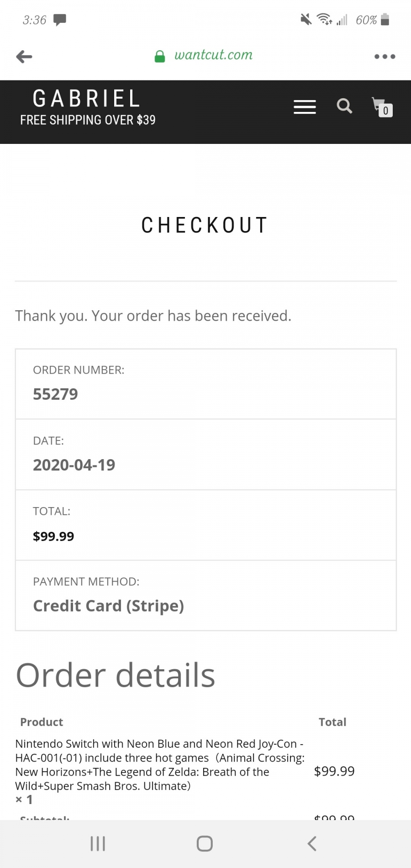Tap the search magnifier icon
411x868 pixels.
pyautogui.click(x=344, y=106)
